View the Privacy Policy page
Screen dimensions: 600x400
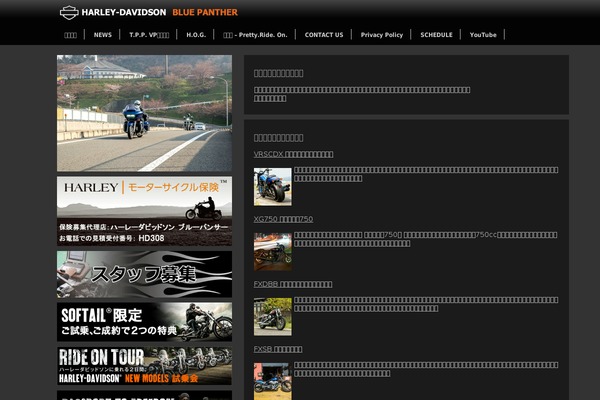point(382,35)
